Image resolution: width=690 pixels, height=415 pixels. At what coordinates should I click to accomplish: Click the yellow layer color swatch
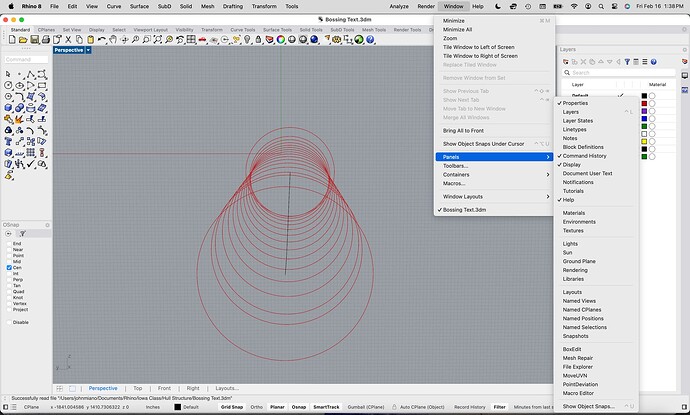644,141
